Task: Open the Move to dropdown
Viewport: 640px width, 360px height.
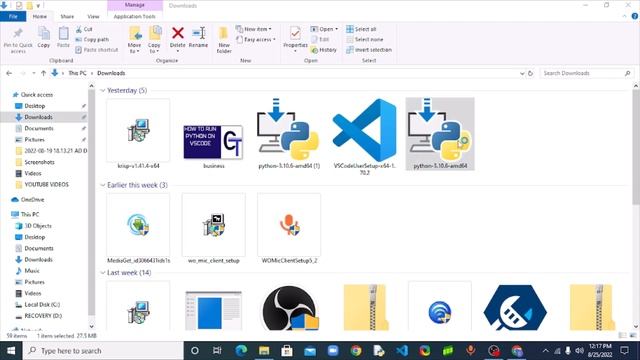Action: pos(134,40)
